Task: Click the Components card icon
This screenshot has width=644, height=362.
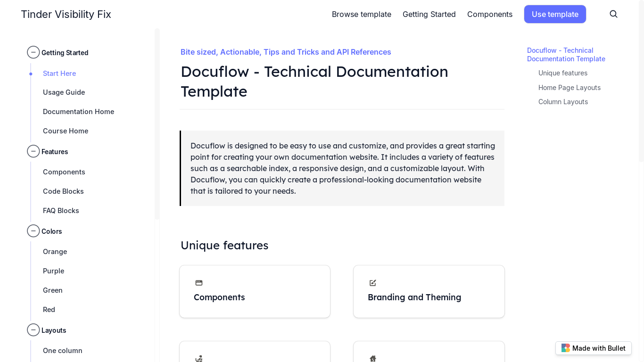Action: coord(199,283)
